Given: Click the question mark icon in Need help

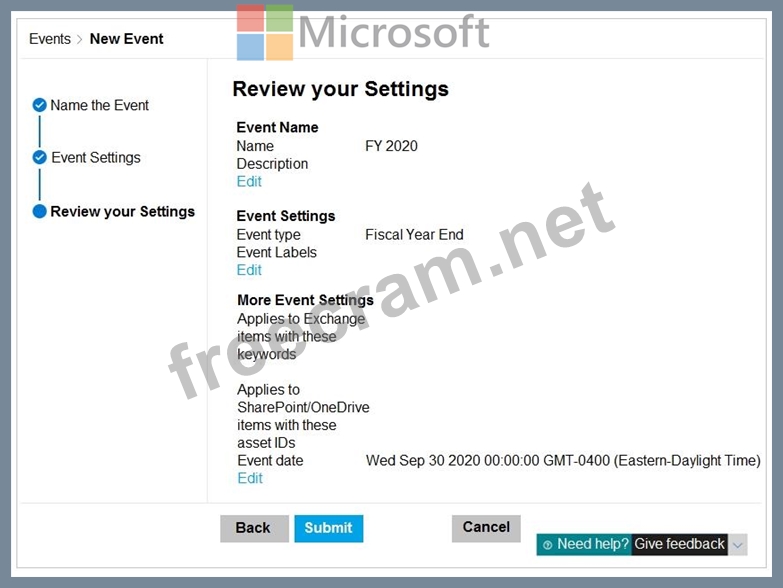Looking at the screenshot, I should click(x=547, y=545).
